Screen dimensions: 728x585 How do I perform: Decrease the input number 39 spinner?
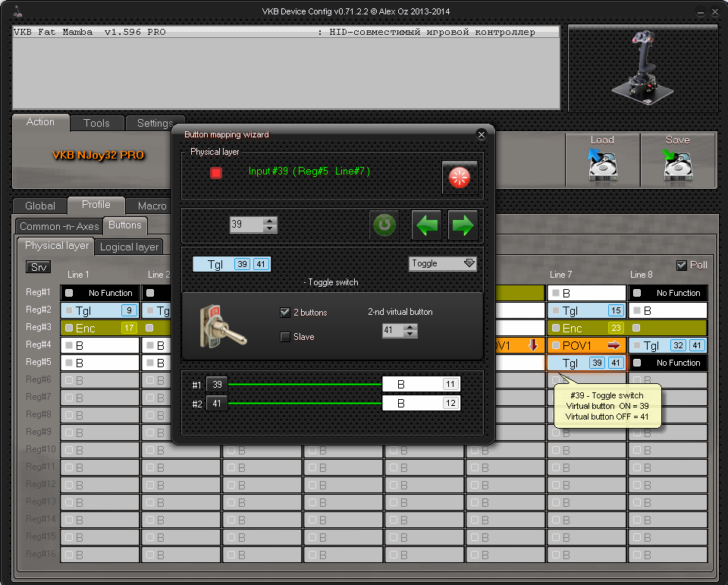tap(270, 228)
